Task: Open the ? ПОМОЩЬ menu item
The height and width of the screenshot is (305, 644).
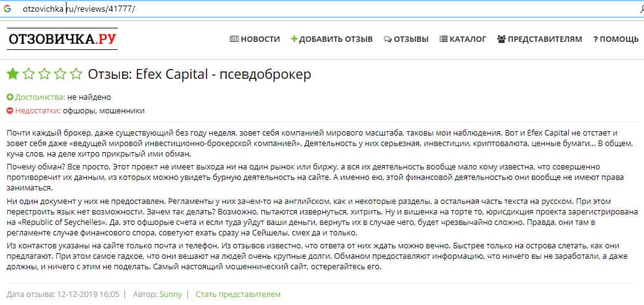Action: pos(616,39)
